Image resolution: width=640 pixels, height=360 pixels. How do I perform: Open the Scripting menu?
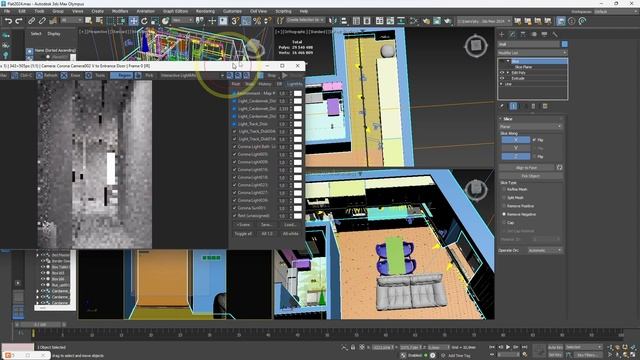283,11
